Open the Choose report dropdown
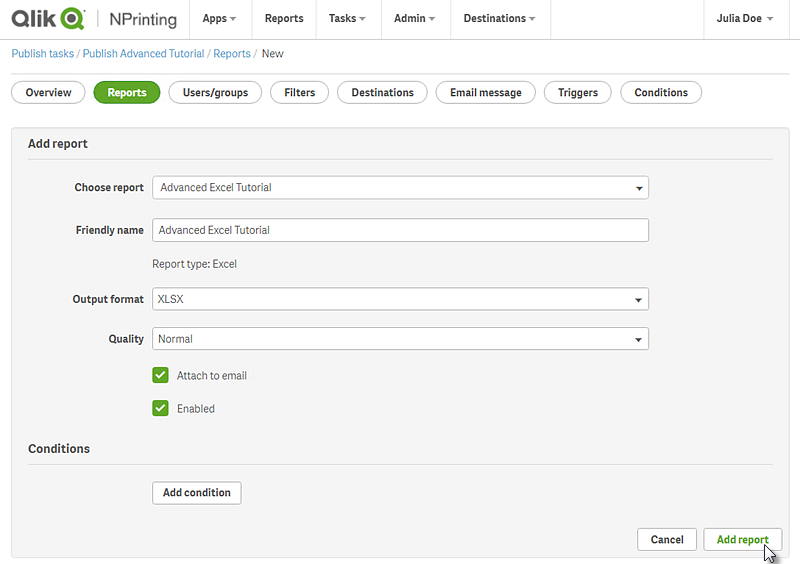Viewport: 800px width, 564px height. 401,187
